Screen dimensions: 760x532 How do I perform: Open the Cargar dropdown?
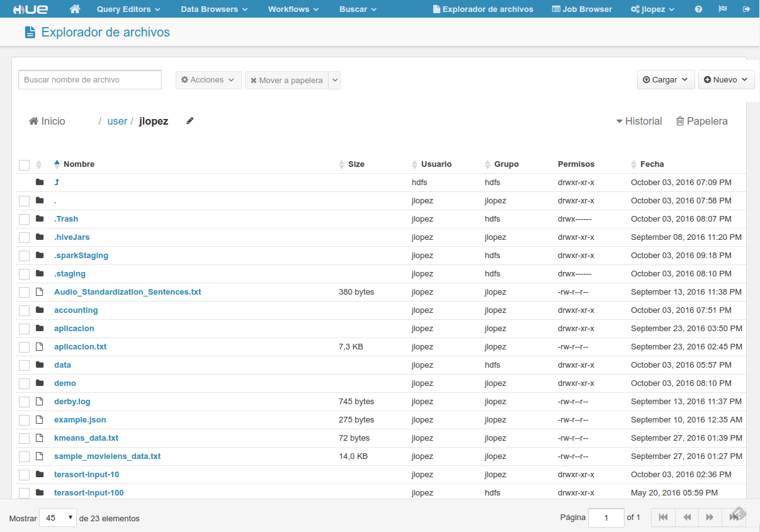(x=666, y=80)
